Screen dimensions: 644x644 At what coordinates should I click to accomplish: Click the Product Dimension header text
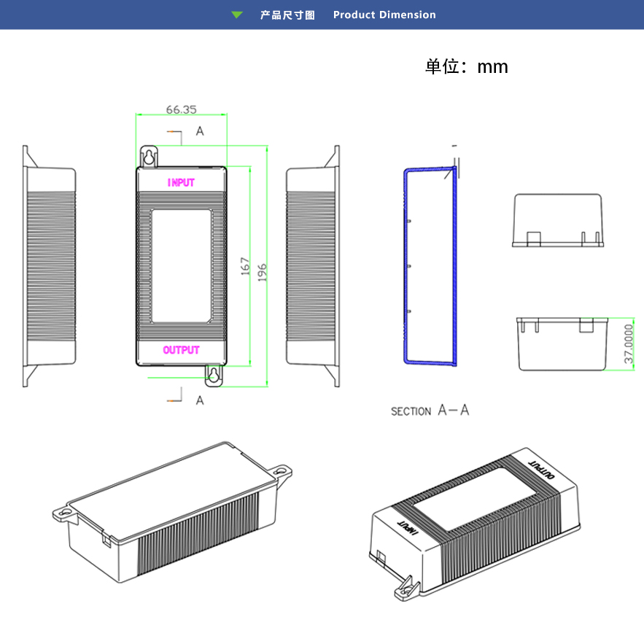(x=384, y=15)
